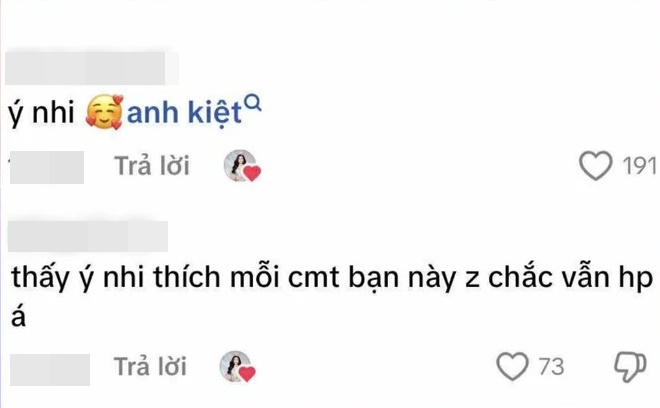Image resolution: width=660 pixels, height=408 pixels.
Task: Open the smiling hearts emoji in first comment
Action: [x=104, y=112]
